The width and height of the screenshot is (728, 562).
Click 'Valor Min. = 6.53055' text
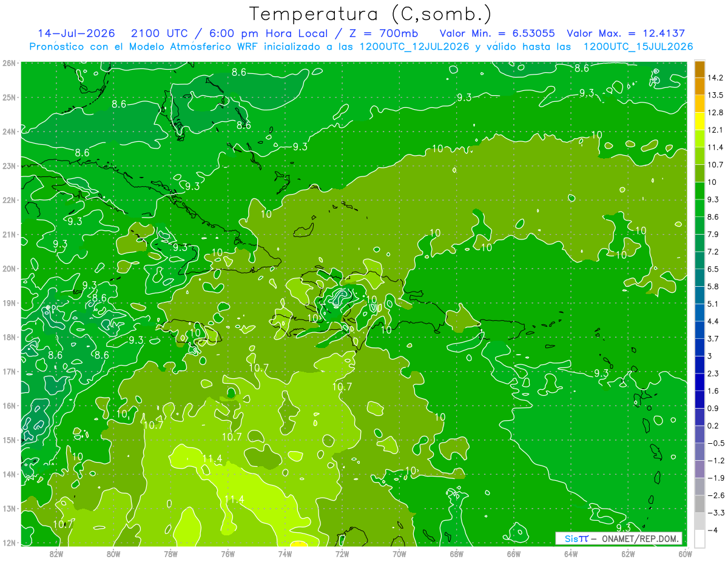(497, 33)
